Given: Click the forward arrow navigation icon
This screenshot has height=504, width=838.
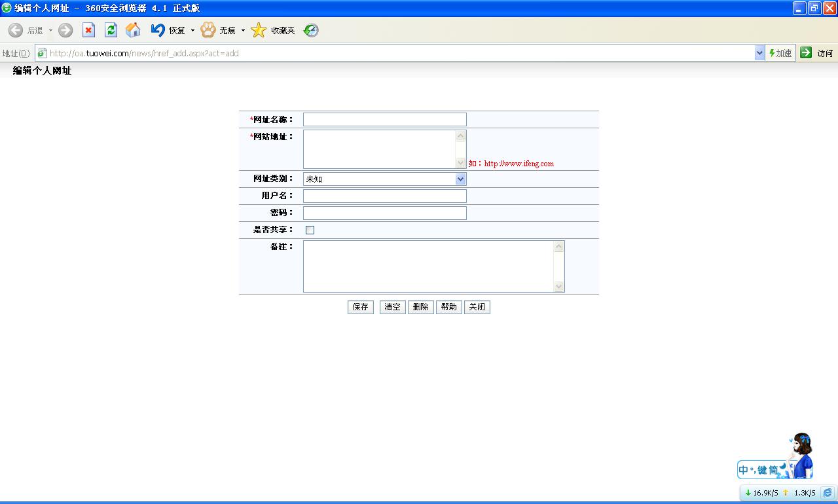Looking at the screenshot, I should 65,30.
